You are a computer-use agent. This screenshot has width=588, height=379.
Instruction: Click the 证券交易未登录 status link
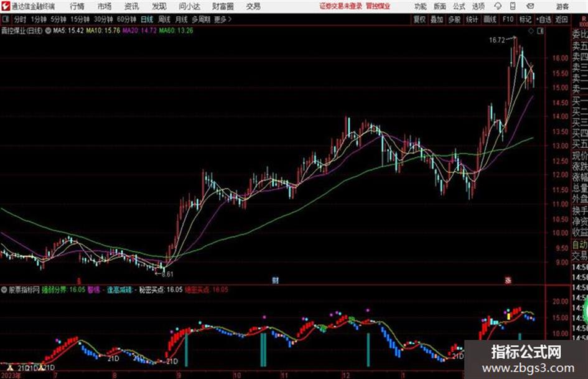pyautogui.click(x=341, y=6)
